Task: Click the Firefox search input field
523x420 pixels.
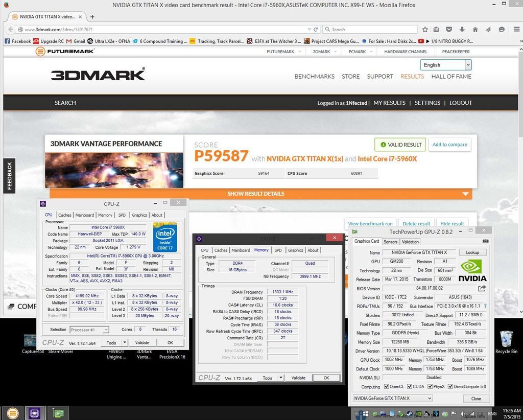Action: coord(370,29)
